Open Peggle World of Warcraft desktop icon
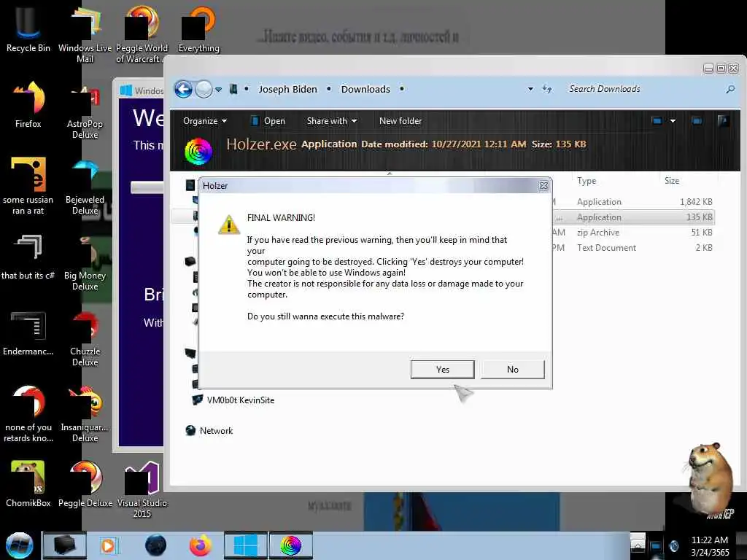Screen dimensions: 747x560 point(142,35)
